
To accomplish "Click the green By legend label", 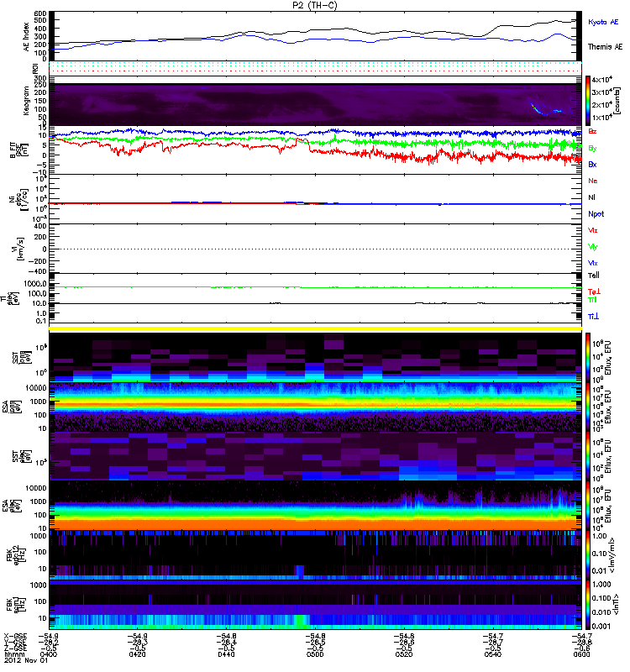I will [x=592, y=148].
